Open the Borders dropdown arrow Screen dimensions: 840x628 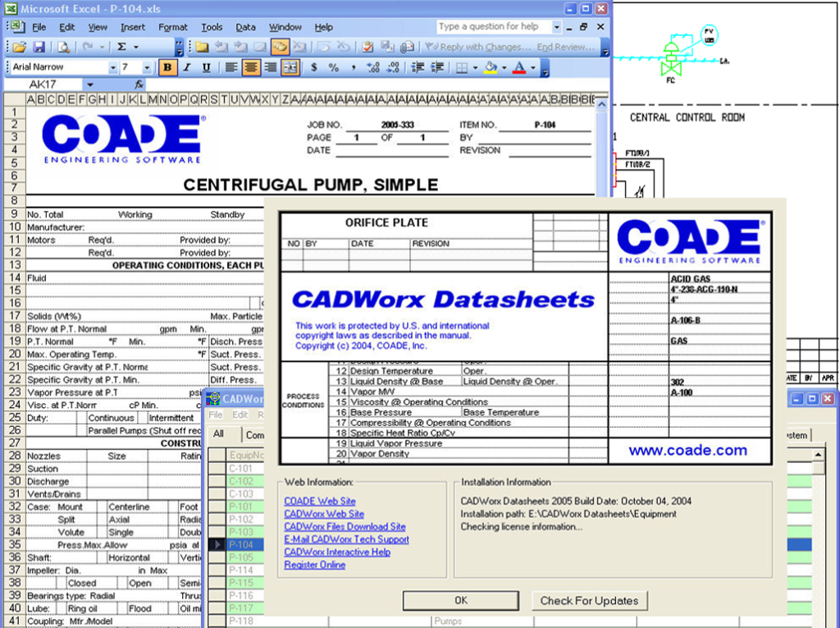tap(475, 67)
